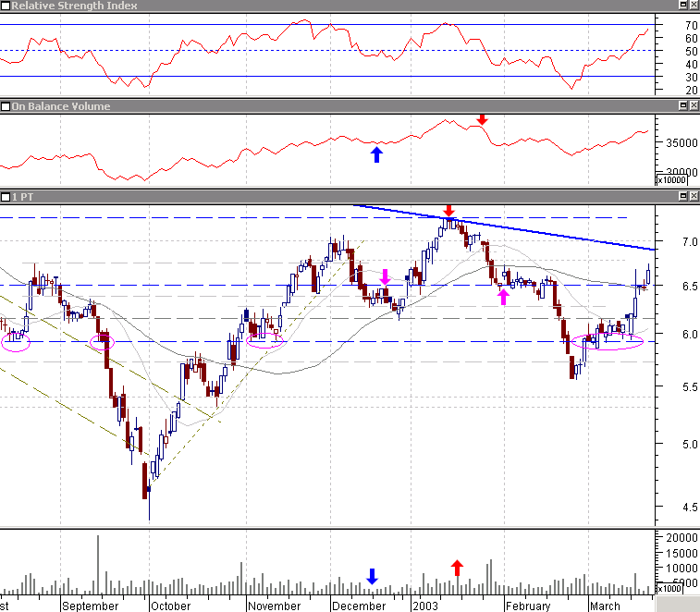Click the tallest September volume bar
The image size is (700, 612).
98,565
